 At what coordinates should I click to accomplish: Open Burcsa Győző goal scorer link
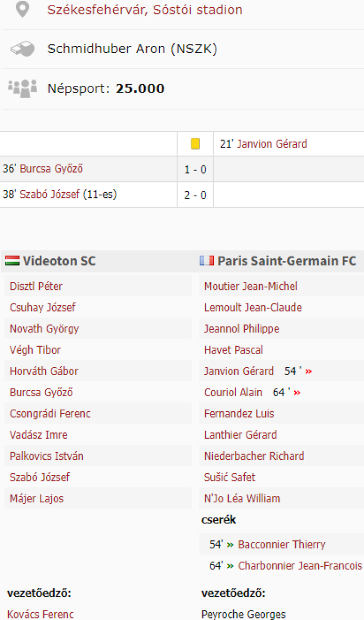point(51,169)
